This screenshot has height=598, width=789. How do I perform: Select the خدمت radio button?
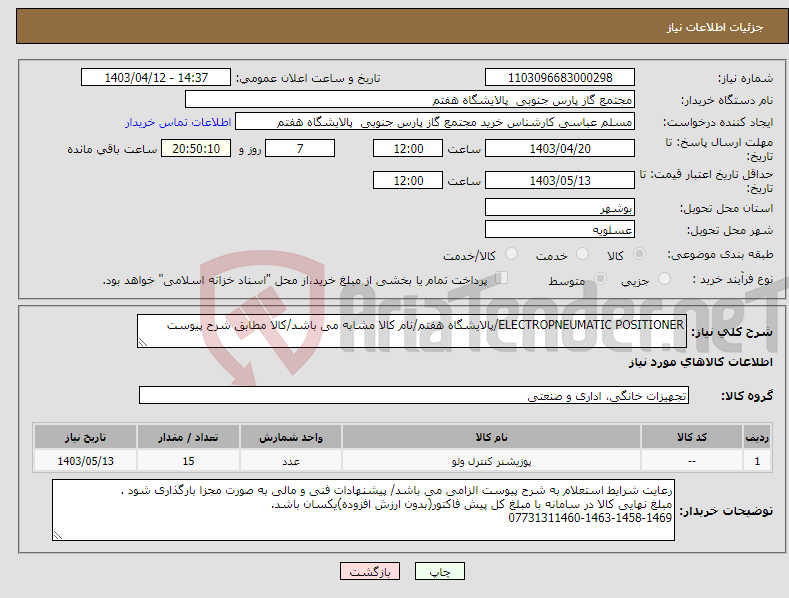[582, 254]
